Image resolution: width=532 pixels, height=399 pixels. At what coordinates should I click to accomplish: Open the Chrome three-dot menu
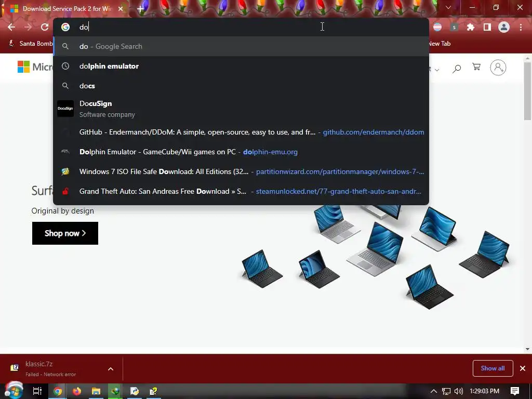[x=521, y=27]
